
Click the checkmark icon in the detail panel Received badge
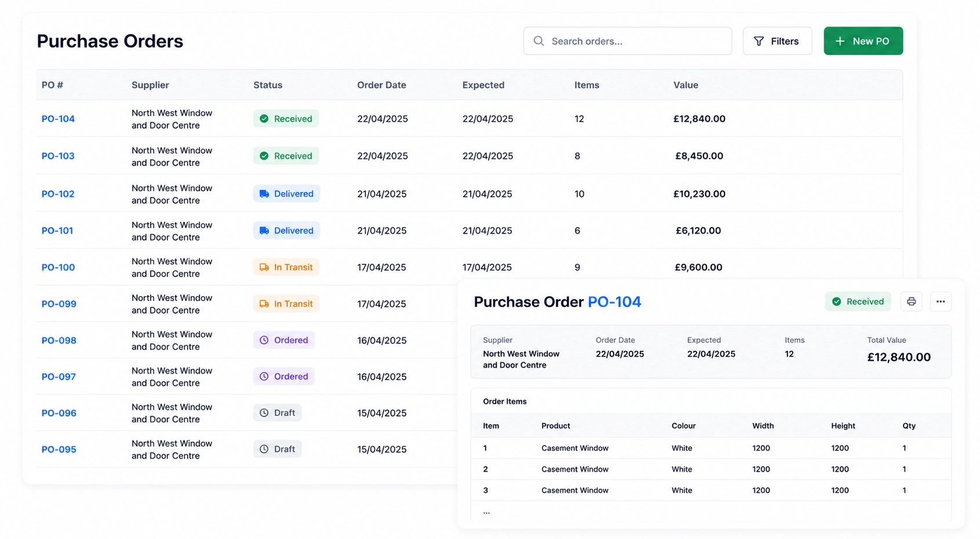point(837,301)
